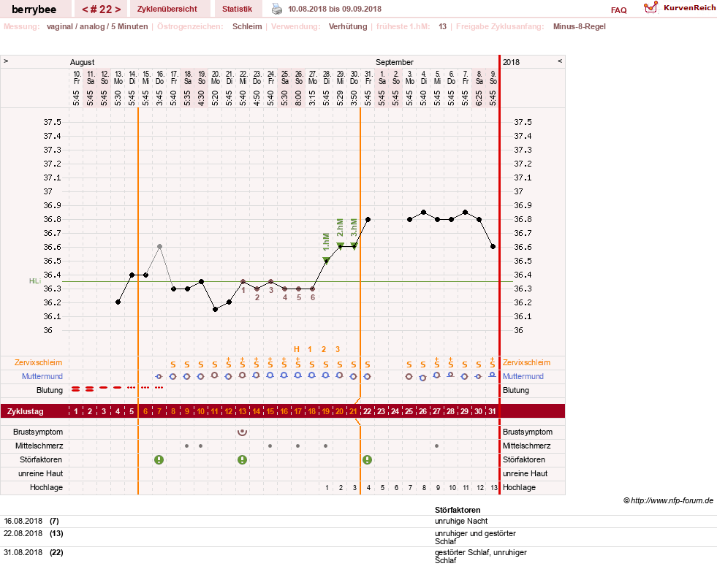This screenshot has height=588, width=717.
Task: Click the Muttermund symbol on 9 September
Action: pos(492,375)
